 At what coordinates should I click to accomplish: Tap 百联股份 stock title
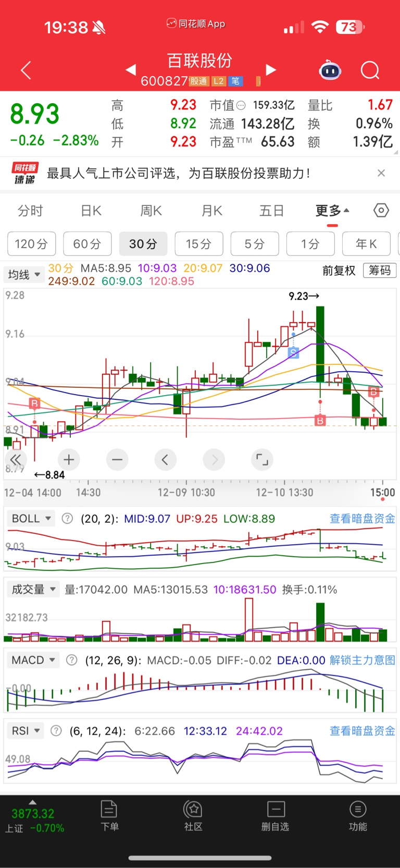click(x=199, y=60)
